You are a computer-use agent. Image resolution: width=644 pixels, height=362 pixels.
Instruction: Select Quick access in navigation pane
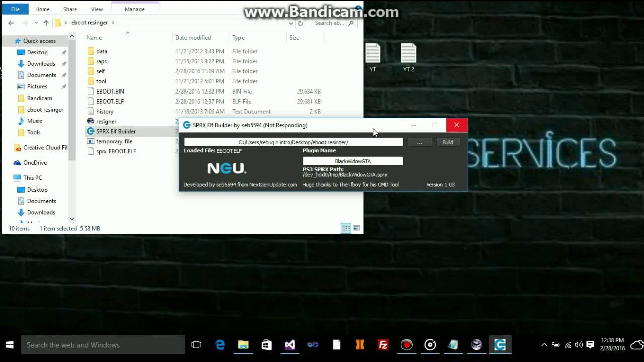tap(39, 41)
